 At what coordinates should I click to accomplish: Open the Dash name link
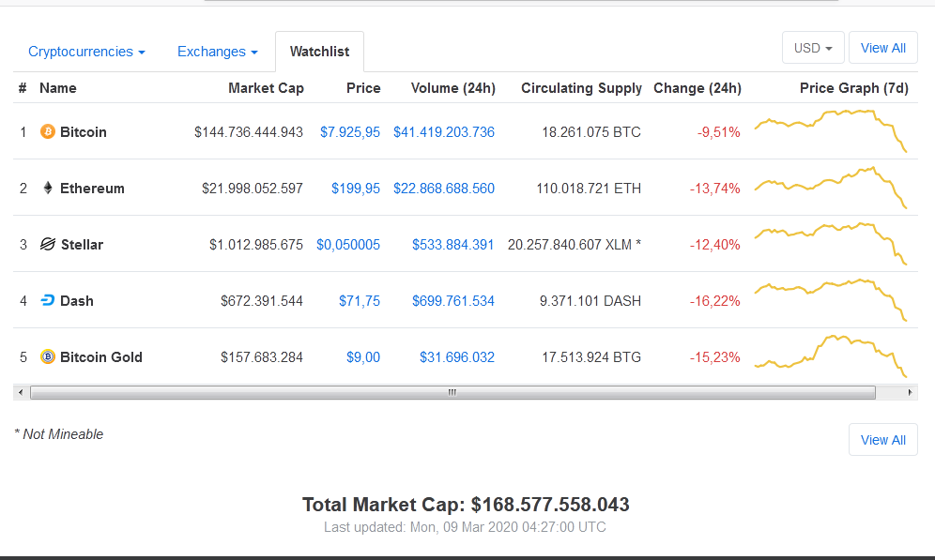click(77, 301)
